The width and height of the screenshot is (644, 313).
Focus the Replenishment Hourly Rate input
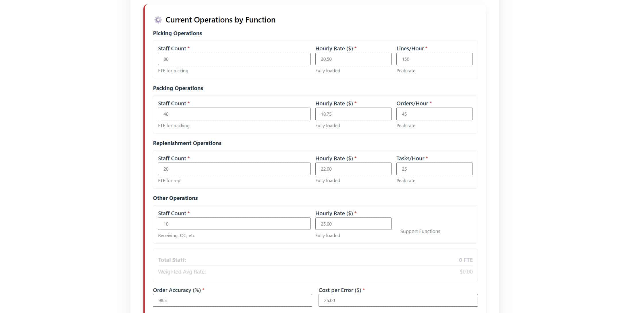pyautogui.click(x=353, y=169)
